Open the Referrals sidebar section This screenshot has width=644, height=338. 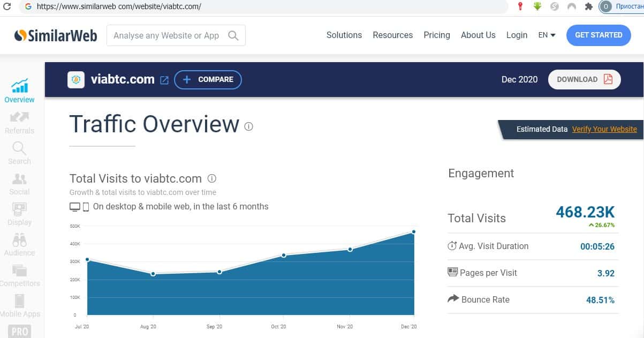tap(20, 117)
